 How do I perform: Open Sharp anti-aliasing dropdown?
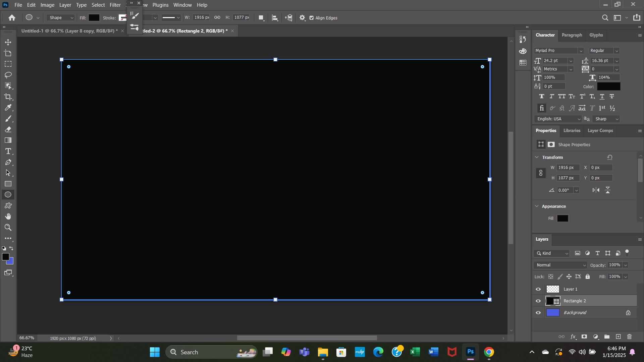click(606, 119)
